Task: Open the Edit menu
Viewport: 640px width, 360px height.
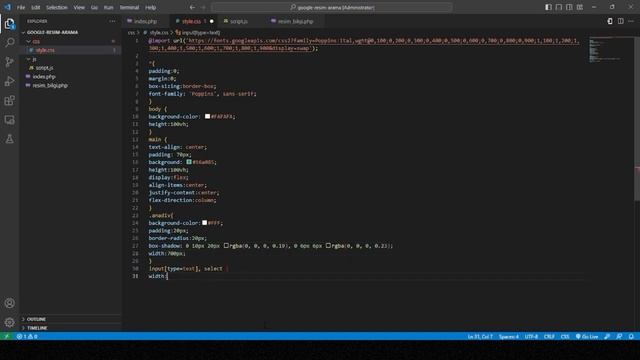Action: [36, 7]
